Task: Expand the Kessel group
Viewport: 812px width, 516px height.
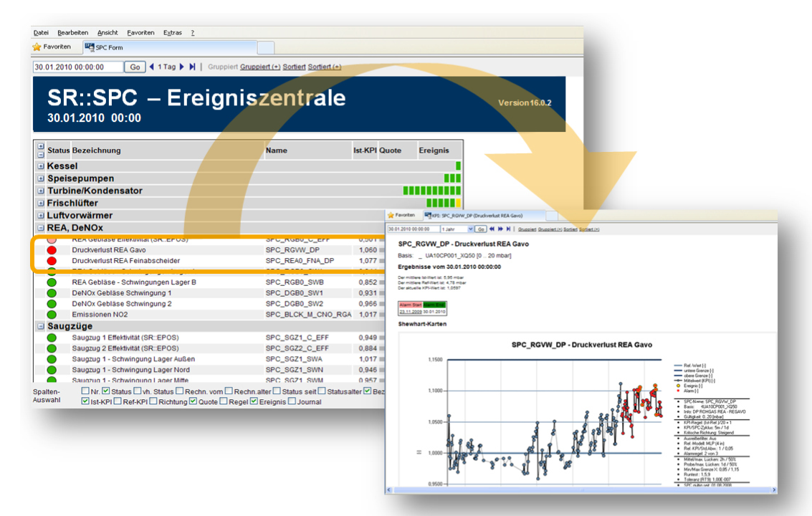Action: click(40, 166)
